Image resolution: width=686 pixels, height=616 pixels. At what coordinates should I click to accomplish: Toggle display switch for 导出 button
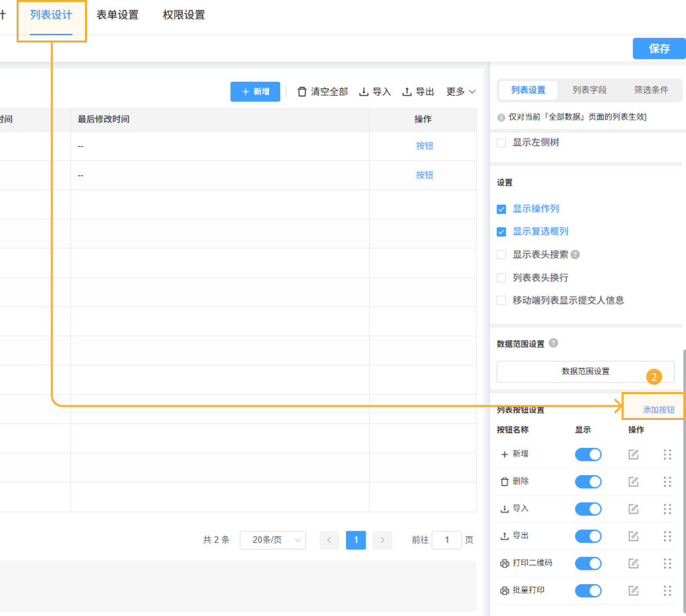588,536
